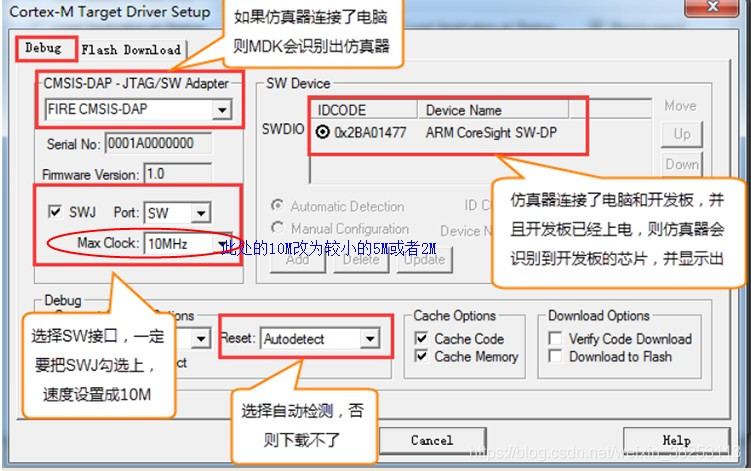Enable the Download to Flash checkbox
Image resolution: width=751 pixels, height=471 pixels.
[x=555, y=357]
